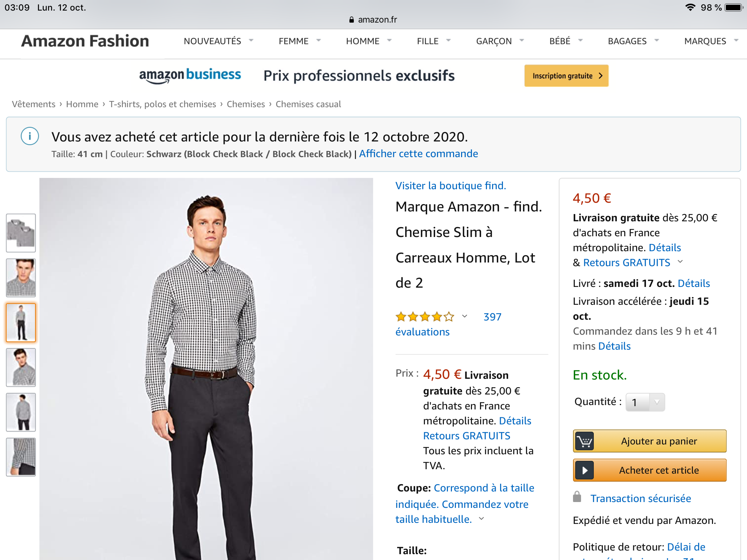Click the Amazon Business logo
The image size is (747, 560).
(190, 75)
